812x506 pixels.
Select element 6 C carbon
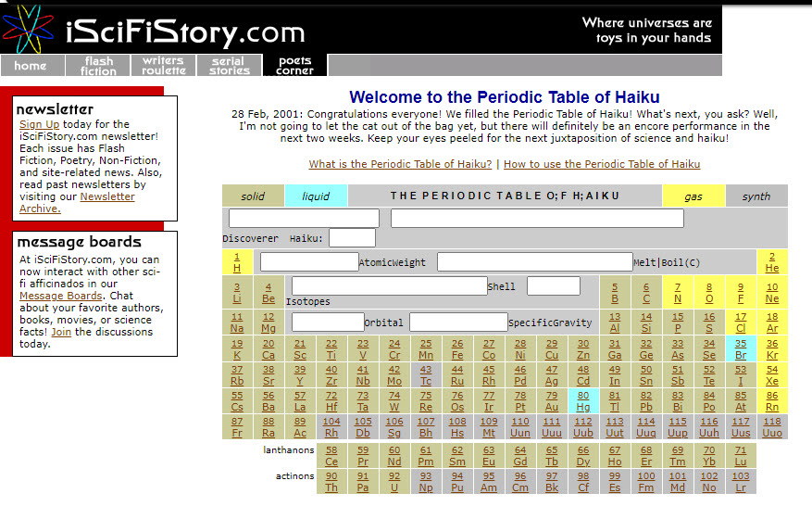[x=646, y=293]
